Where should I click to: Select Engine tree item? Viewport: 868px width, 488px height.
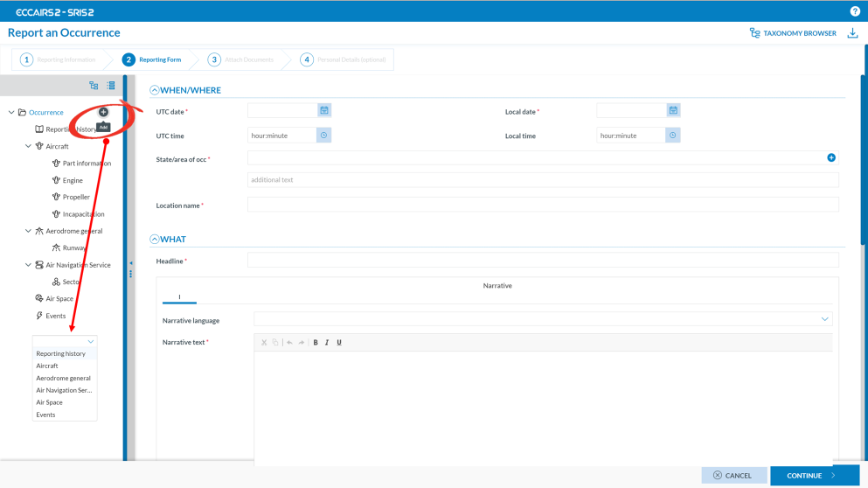tap(73, 180)
